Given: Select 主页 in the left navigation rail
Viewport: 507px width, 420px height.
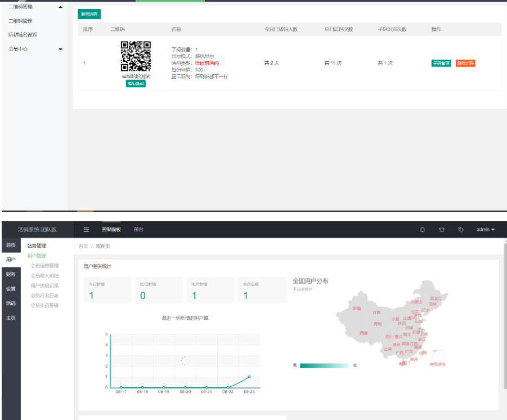Looking at the screenshot, I should 12,317.
